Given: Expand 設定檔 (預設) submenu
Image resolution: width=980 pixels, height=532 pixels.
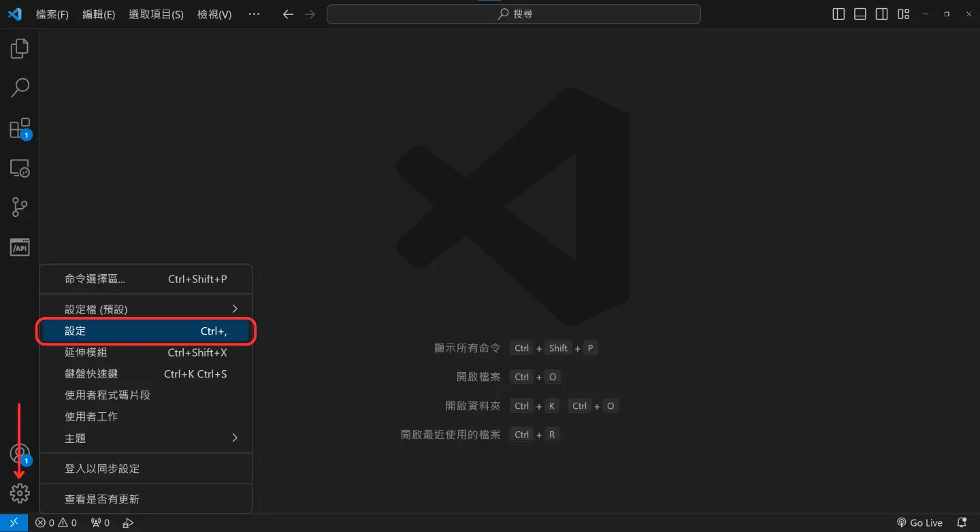Looking at the screenshot, I should (x=146, y=309).
